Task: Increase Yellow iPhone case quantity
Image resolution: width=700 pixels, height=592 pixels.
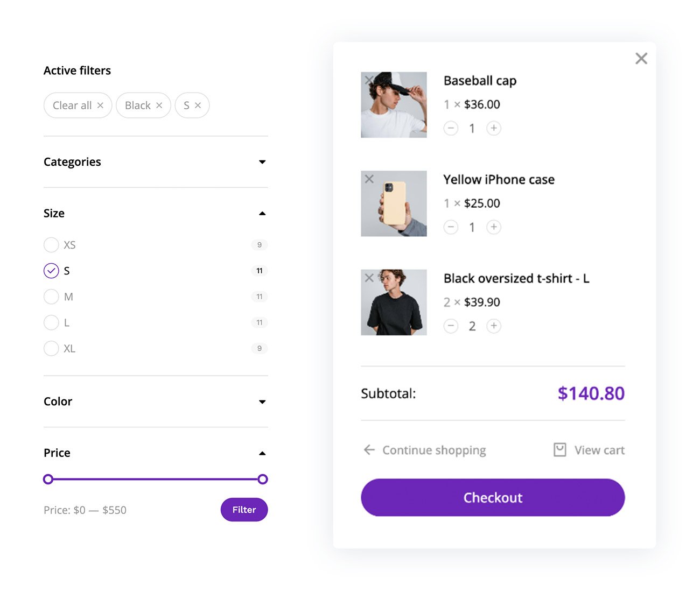Action: [494, 227]
